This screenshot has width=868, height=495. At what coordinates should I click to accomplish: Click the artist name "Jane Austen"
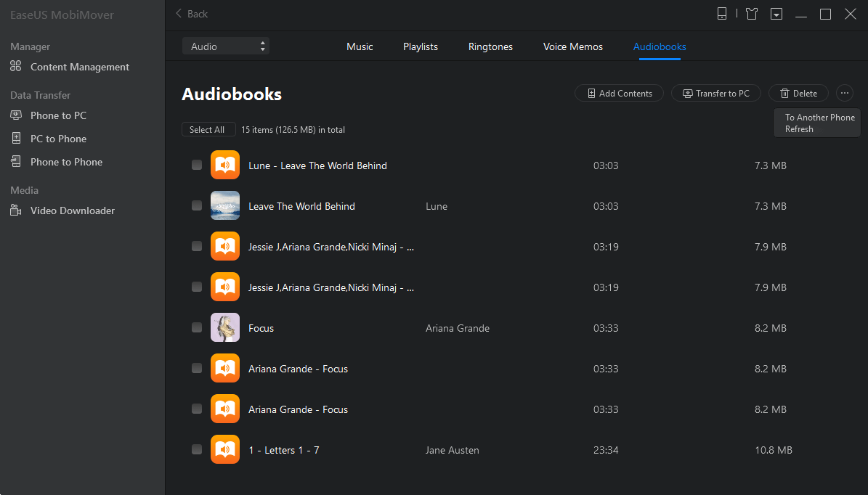click(x=453, y=450)
